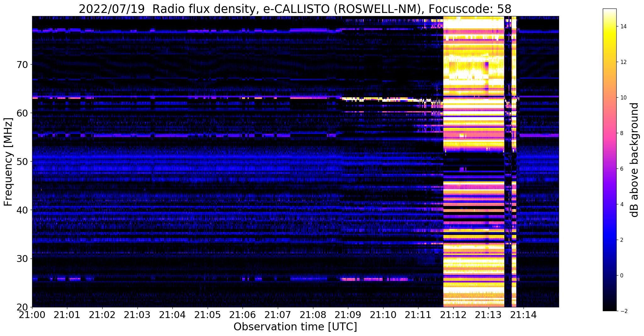This screenshot has width=644, height=336.
Task: Click the 21:07 time tick label
Action: click(x=278, y=315)
